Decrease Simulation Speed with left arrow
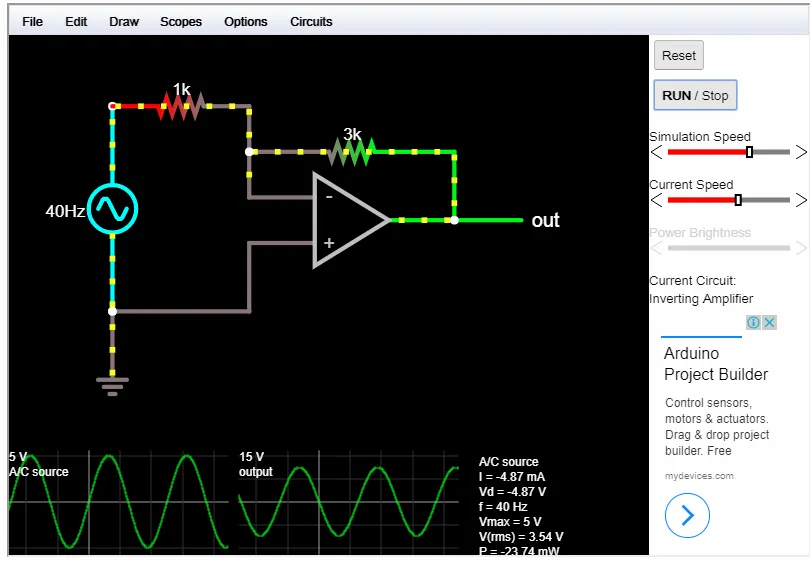Viewport: 810px width, 567px height. point(656,152)
